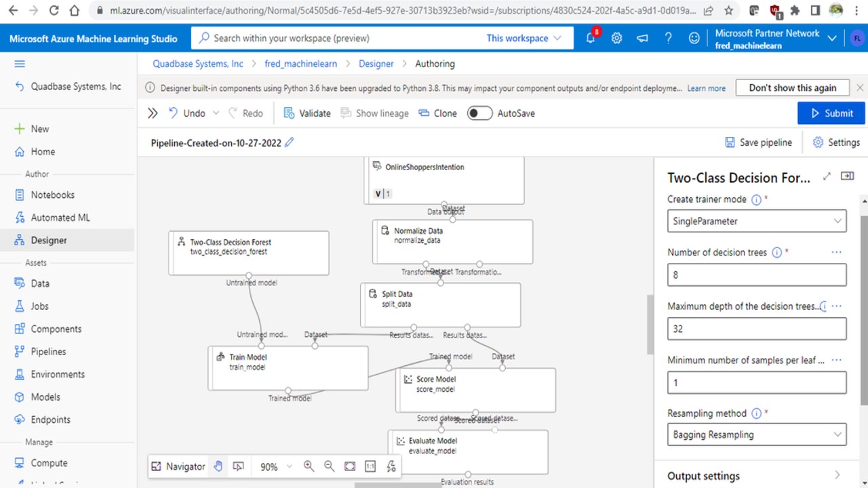Focus the Maximum depth input field

coord(757,329)
